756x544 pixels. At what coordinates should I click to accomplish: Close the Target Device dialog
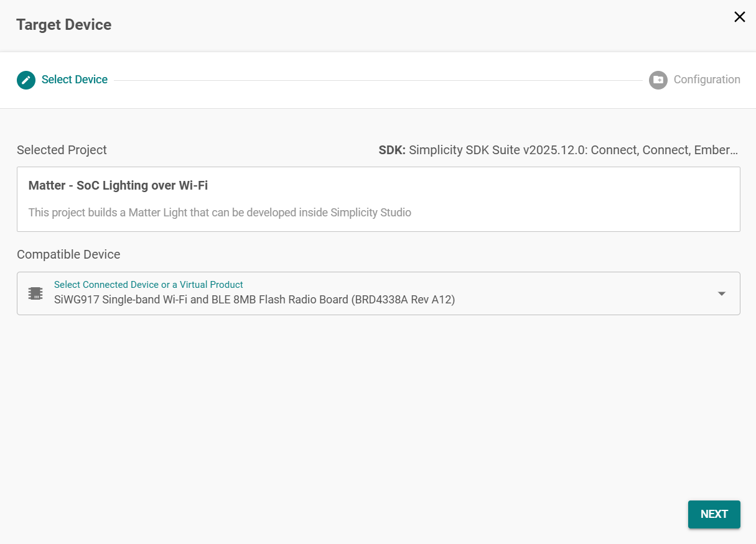[739, 17]
